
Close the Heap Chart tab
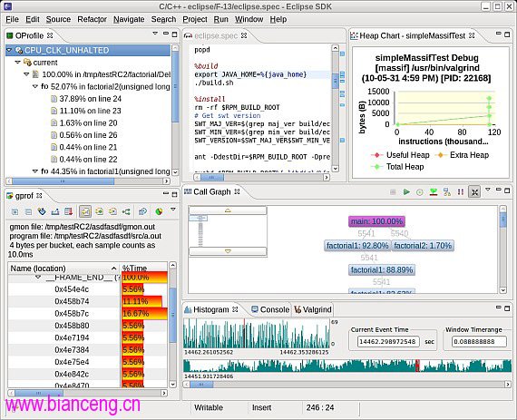point(472,35)
